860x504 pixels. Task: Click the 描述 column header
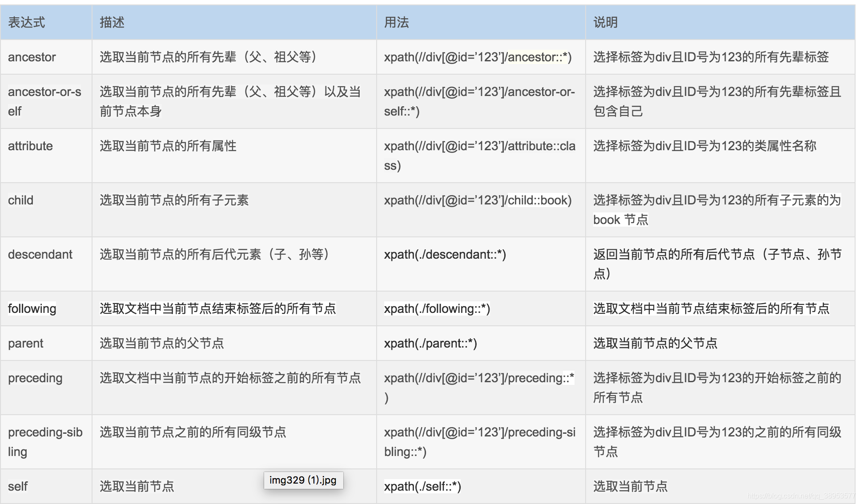(x=112, y=22)
